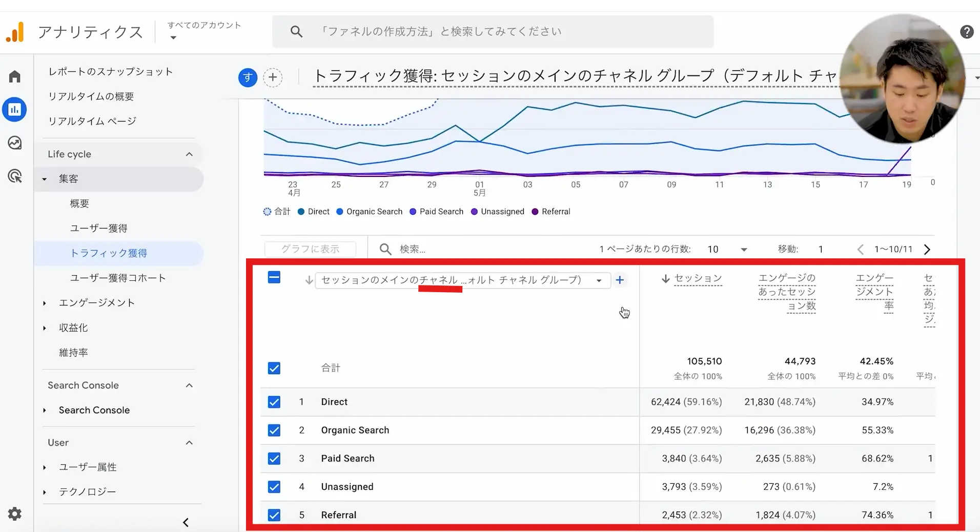Click the Organic Search legend dot
Image resolution: width=980 pixels, height=532 pixels.
tap(339, 212)
